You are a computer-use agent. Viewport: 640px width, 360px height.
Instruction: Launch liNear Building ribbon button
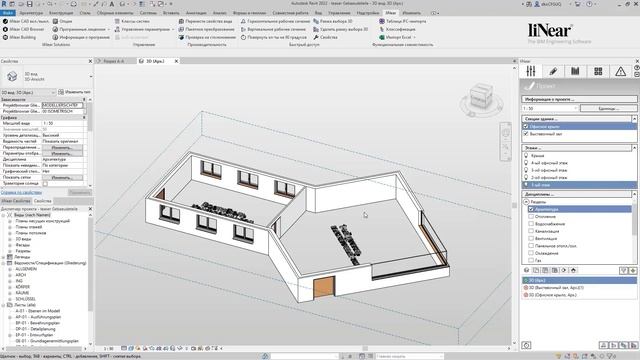coord(19,37)
